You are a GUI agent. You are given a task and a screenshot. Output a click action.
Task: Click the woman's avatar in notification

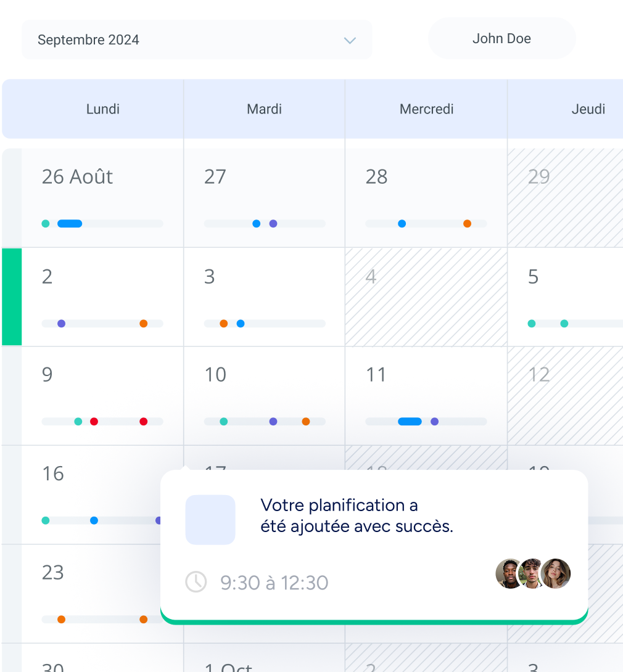556,574
